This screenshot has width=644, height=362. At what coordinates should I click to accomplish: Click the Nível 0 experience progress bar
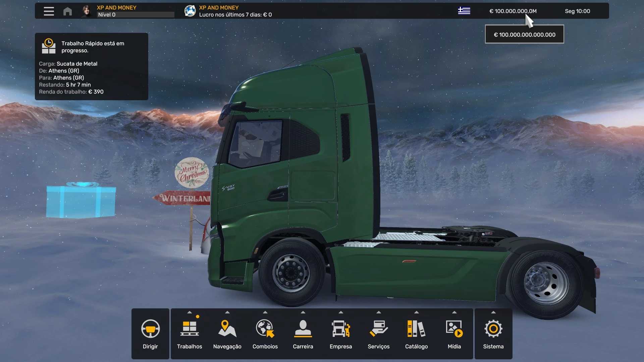[136, 15]
